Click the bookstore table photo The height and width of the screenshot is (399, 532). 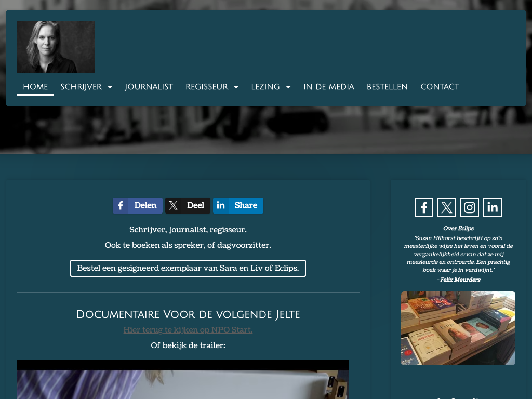point(458,328)
